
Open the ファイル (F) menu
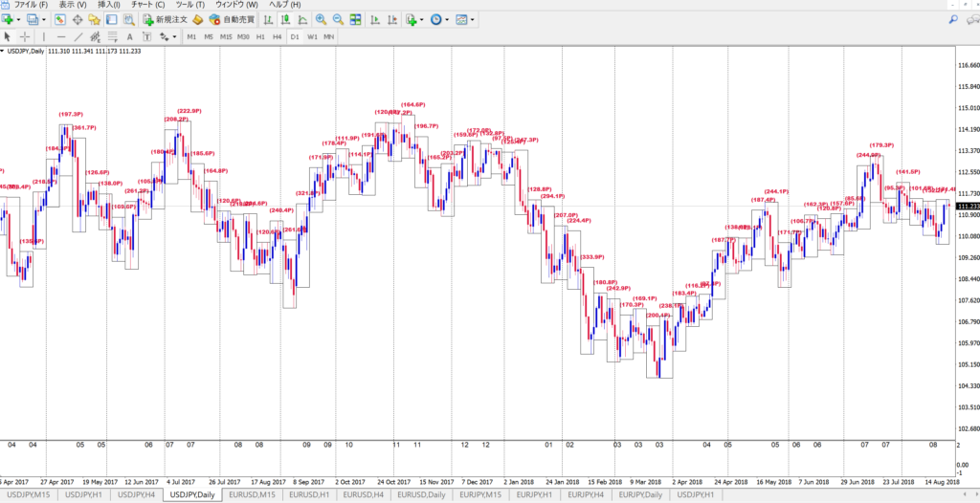click(31, 5)
